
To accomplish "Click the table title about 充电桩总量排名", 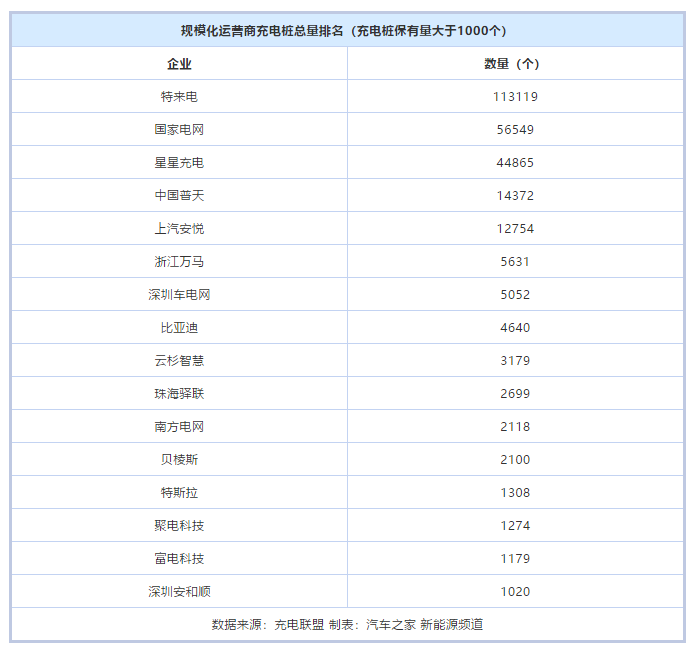I will pyautogui.click(x=347, y=30).
